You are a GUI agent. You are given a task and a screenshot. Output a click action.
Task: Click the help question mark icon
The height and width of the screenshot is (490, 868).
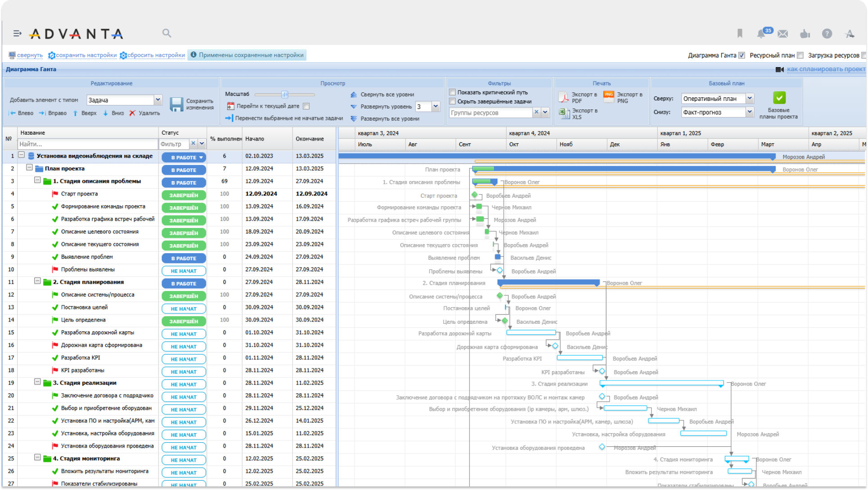pyautogui.click(x=827, y=34)
